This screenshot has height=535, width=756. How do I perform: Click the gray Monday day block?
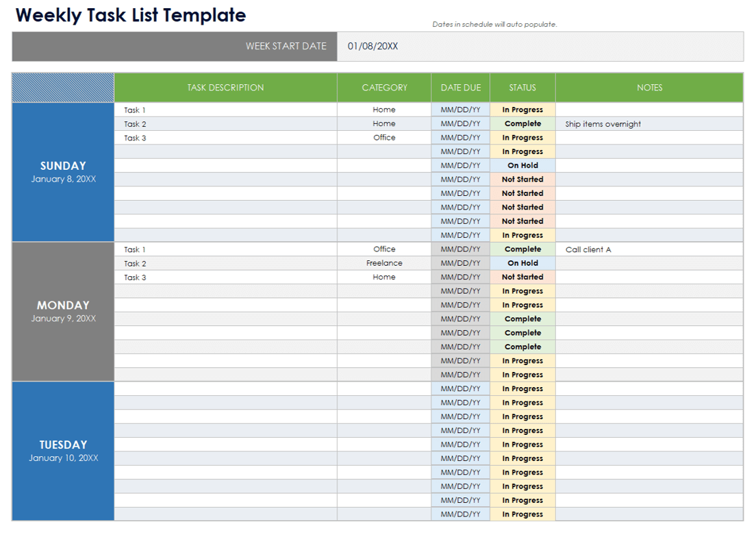(63, 312)
